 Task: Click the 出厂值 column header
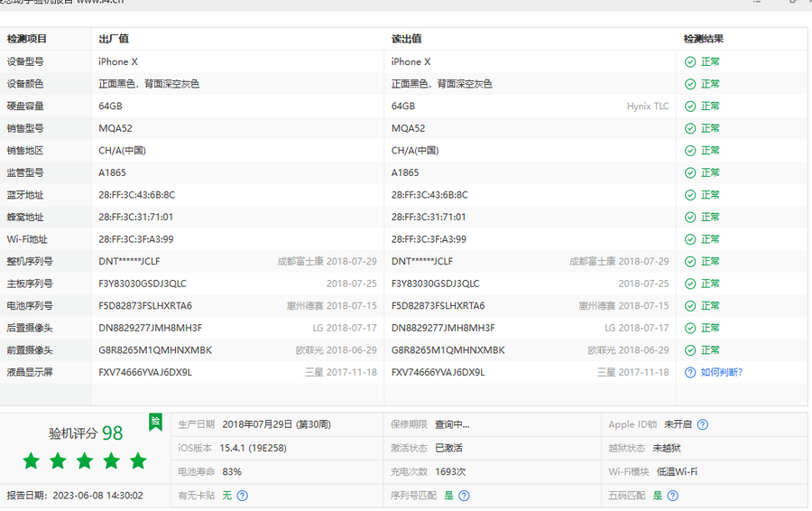coord(114,39)
